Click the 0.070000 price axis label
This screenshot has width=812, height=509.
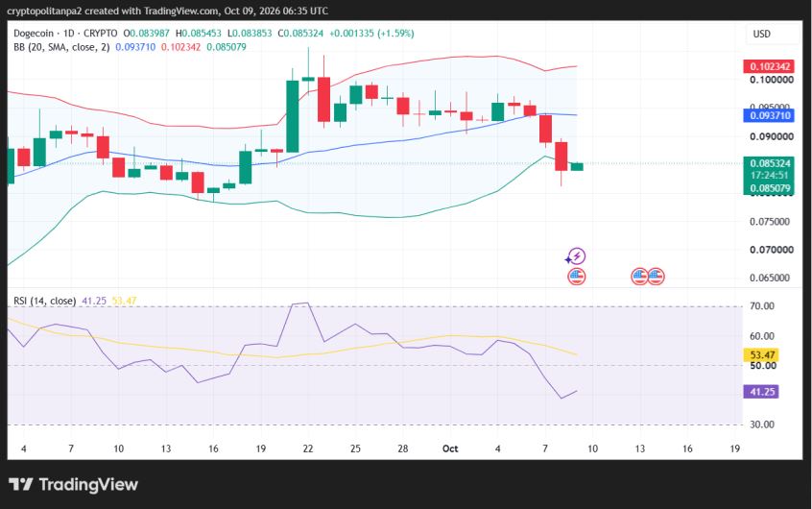click(x=772, y=250)
